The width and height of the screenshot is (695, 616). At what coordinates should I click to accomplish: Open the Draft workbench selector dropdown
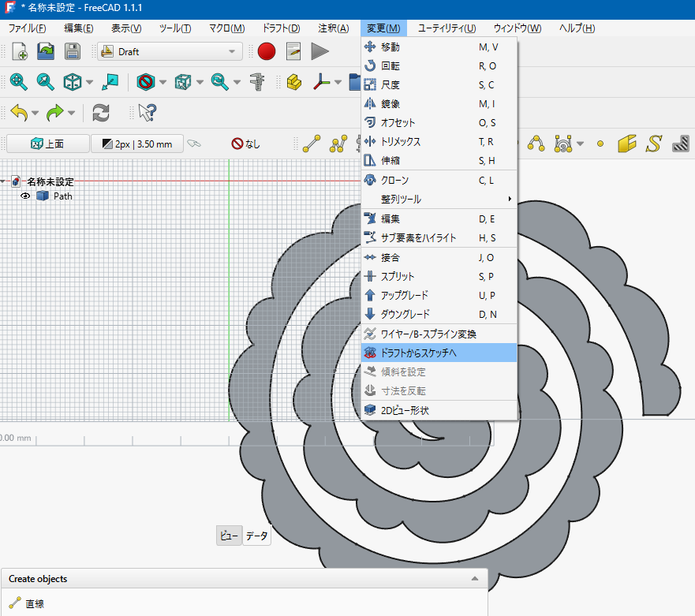tap(170, 51)
